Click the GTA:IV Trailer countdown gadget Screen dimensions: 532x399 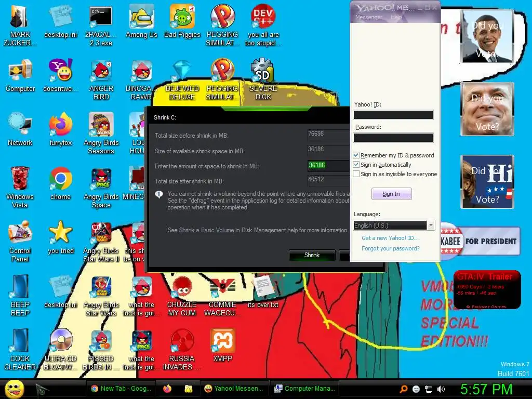coord(487,289)
